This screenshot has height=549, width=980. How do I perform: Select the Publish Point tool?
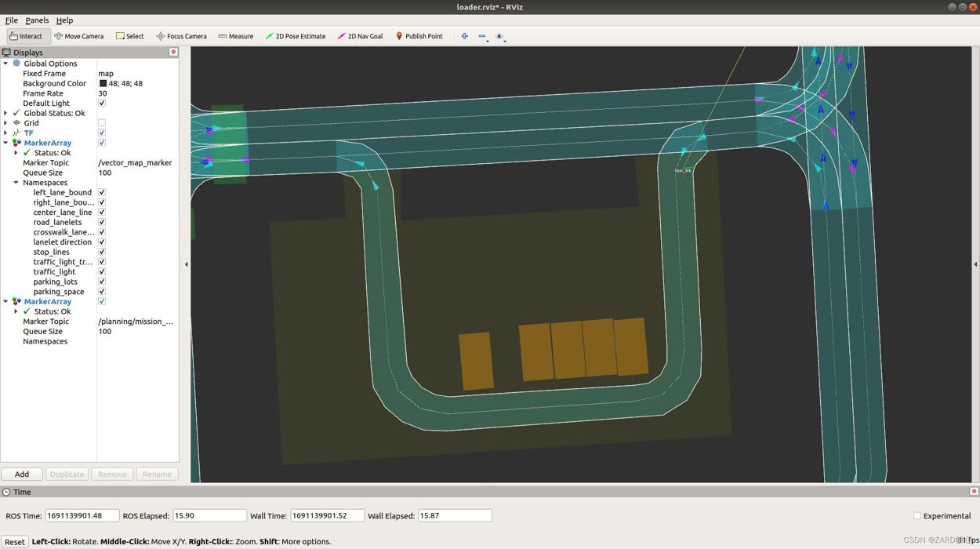tap(419, 36)
